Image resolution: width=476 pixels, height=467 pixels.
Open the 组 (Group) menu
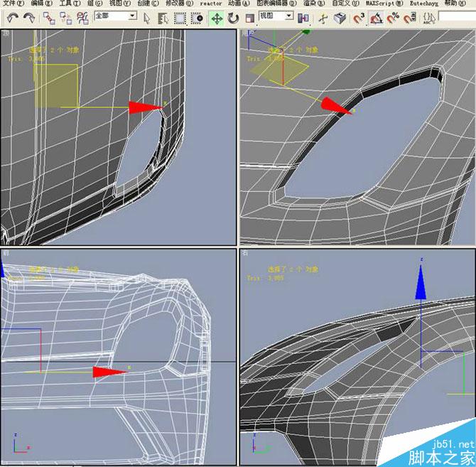[95, 4]
